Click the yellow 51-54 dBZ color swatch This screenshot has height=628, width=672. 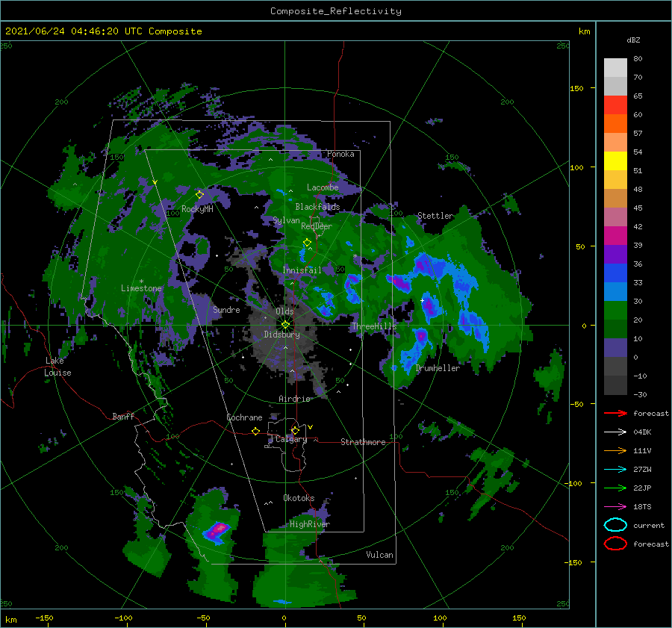(x=615, y=161)
